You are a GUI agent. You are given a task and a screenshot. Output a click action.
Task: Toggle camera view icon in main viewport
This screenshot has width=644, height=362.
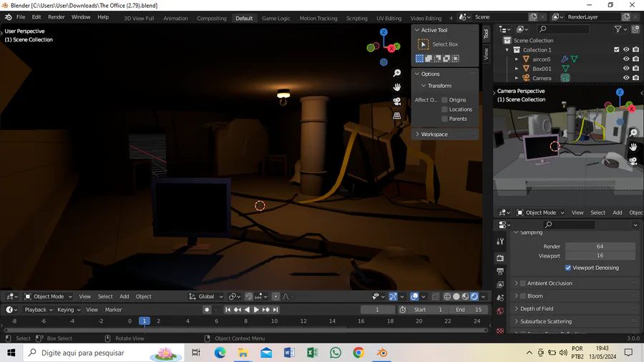[397, 102]
